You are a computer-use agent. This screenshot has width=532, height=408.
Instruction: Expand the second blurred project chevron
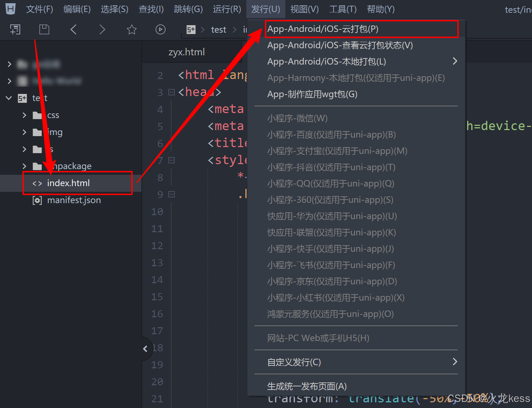pos(10,81)
